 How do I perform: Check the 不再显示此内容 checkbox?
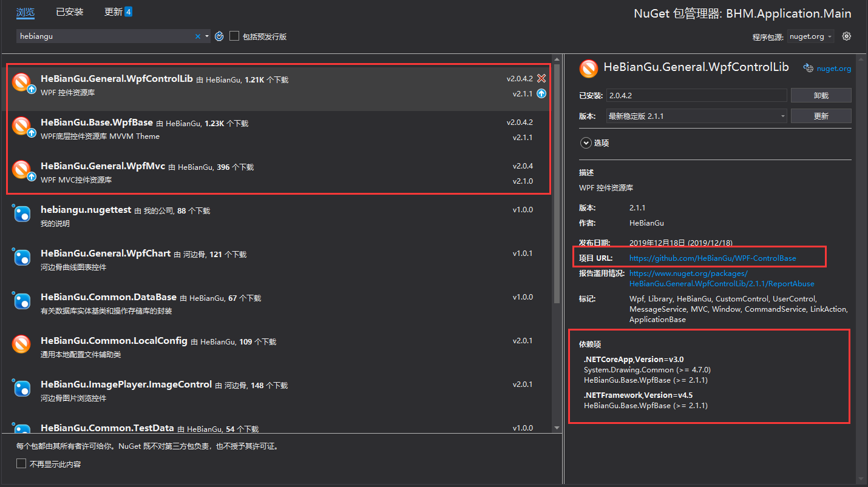tap(21, 464)
